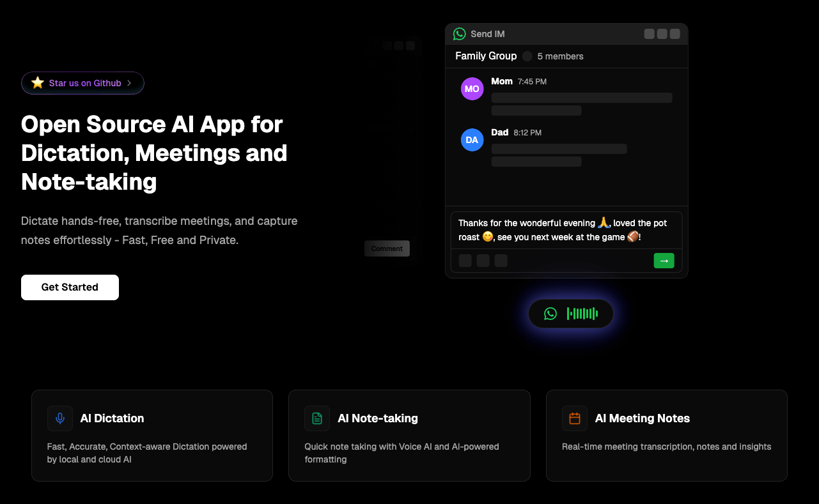Select the AI Meeting Notes card title

point(642,418)
